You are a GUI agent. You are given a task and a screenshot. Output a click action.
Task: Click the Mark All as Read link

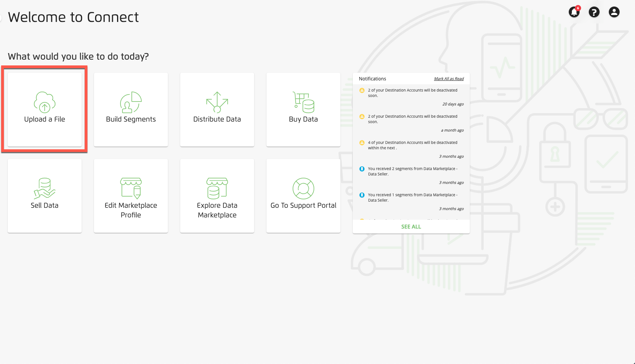[449, 78]
